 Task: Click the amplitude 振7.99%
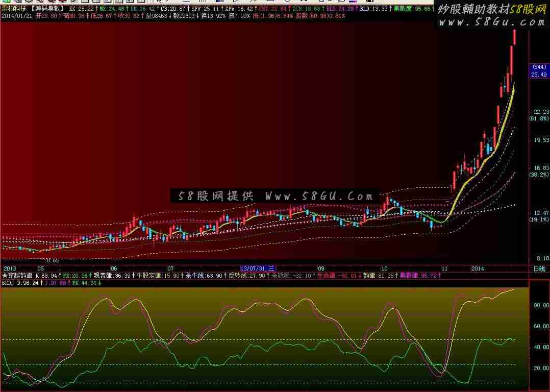click(x=239, y=16)
